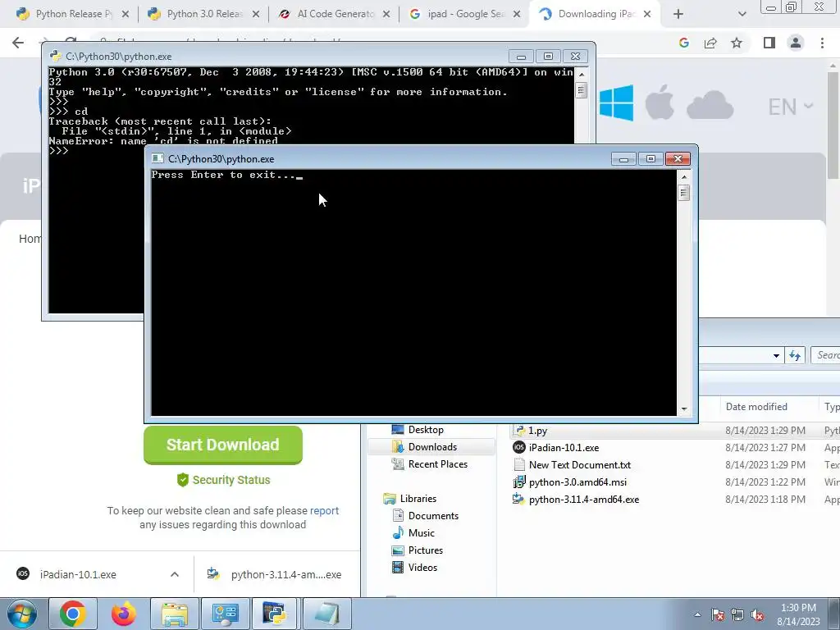840x630 pixels.
Task: Select Desktop in Explorer navigation pane
Action: point(426,430)
